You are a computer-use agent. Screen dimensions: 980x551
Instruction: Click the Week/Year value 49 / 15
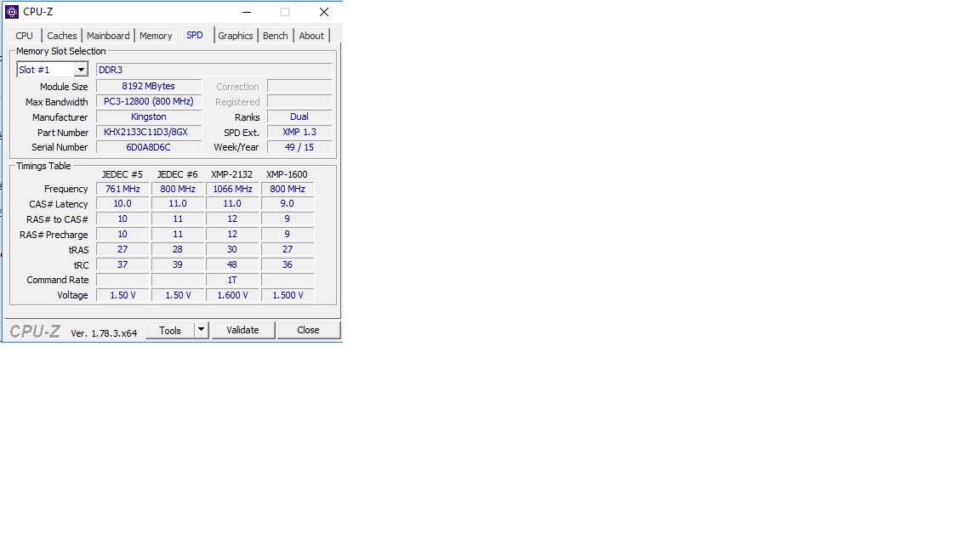coord(299,147)
